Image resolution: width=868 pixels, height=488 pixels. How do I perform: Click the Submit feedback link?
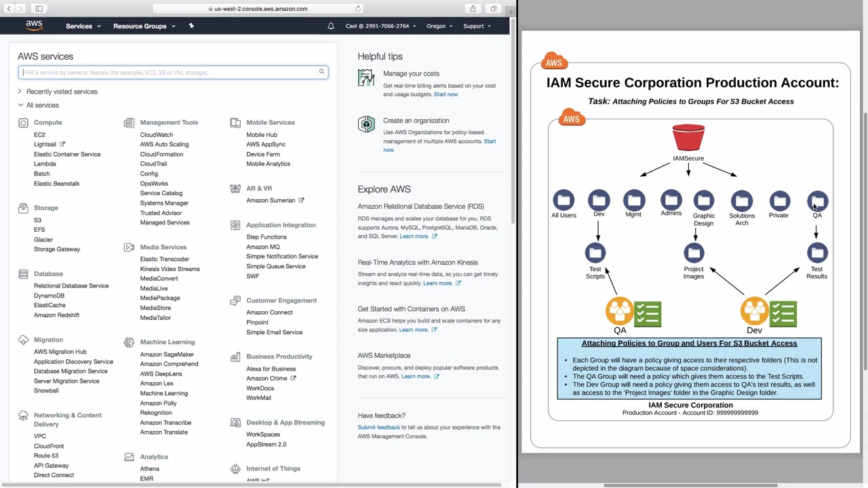point(378,428)
